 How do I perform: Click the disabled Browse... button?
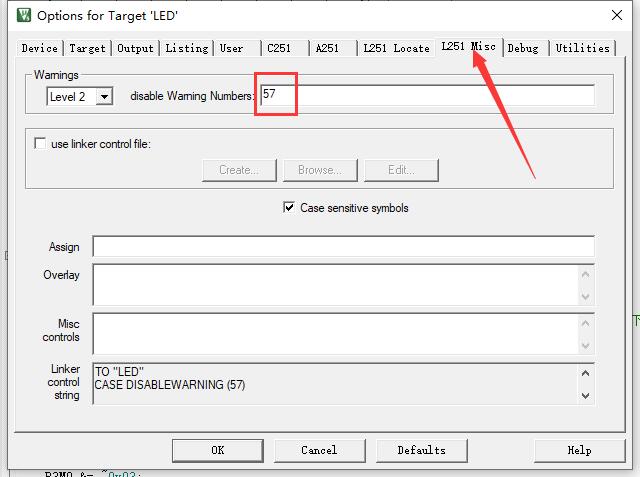tap(320, 170)
